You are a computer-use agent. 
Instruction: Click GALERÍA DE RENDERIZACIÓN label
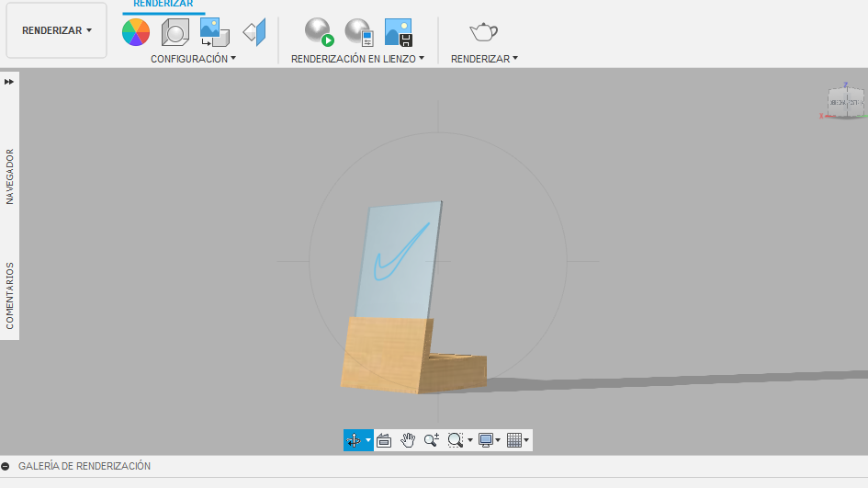click(85, 466)
